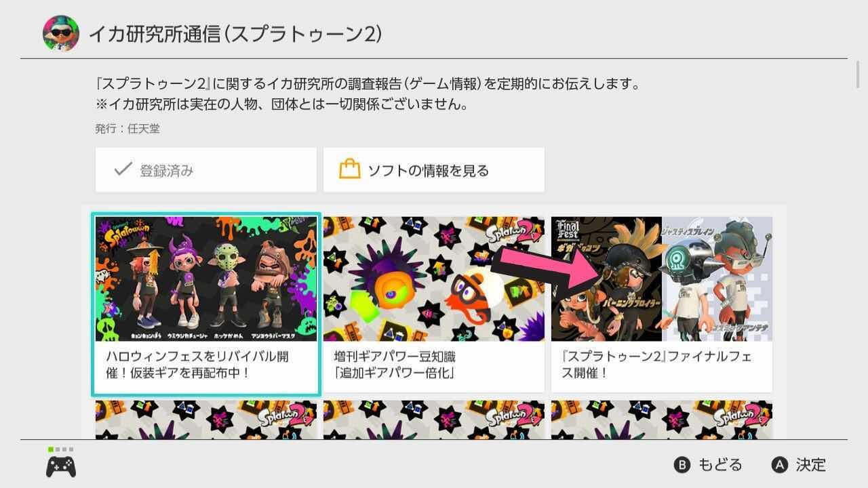Click the controller icon at bottom left
Viewport: 868px width, 488px height.
click(x=61, y=466)
